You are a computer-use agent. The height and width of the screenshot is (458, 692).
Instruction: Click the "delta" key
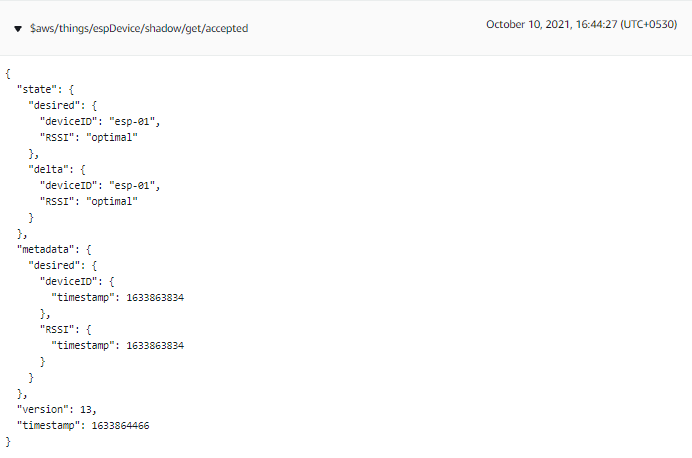(x=49, y=169)
